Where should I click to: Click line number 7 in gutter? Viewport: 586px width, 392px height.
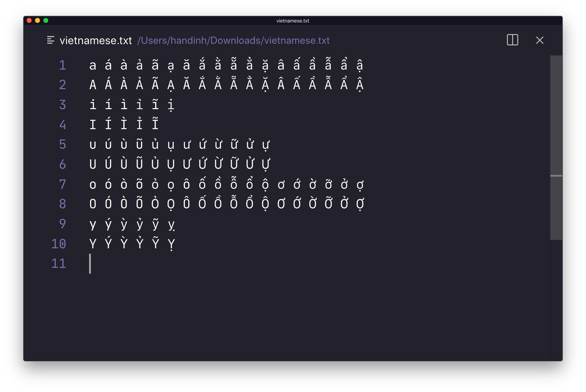click(x=62, y=184)
